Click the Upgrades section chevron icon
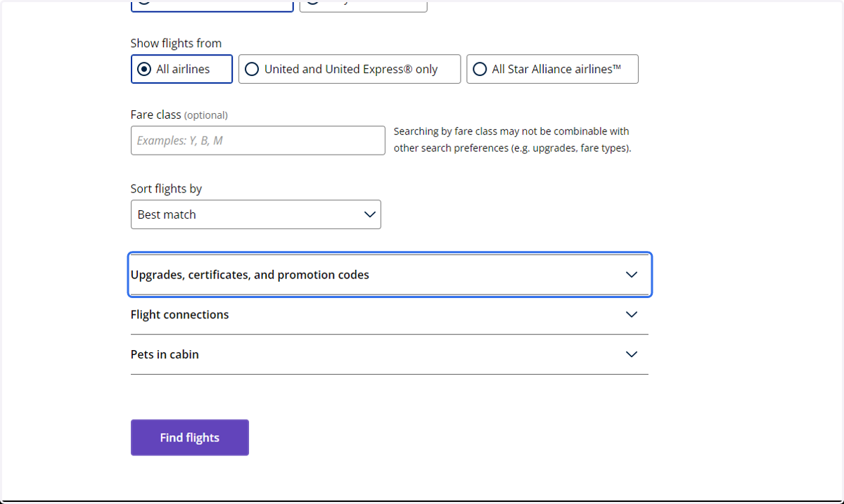 [632, 275]
